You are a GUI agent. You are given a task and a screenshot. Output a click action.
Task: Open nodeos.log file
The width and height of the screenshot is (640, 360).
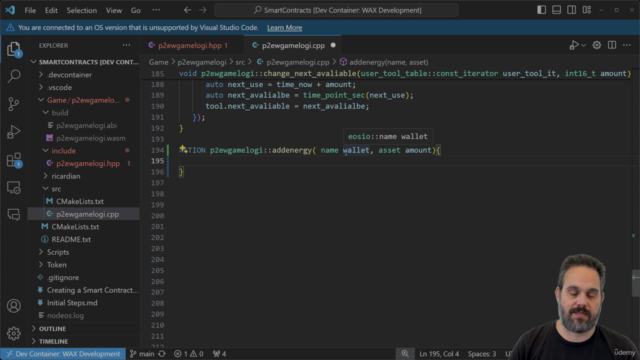point(84,315)
